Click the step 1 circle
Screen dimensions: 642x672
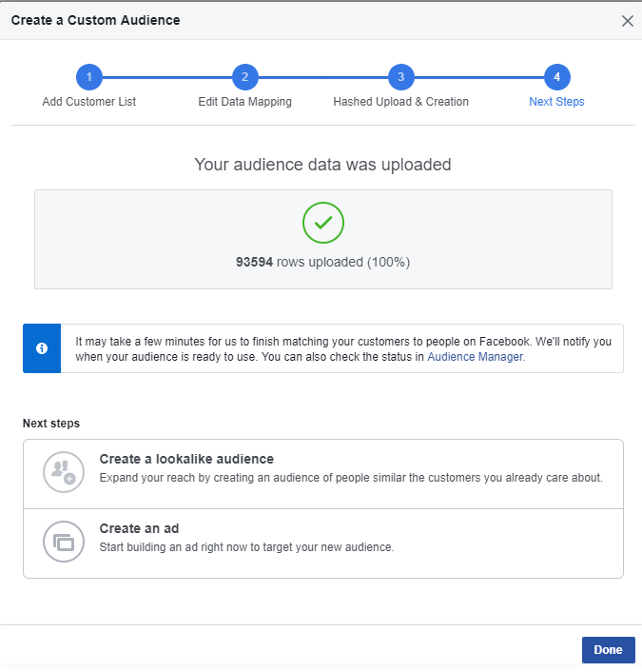pyautogui.click(x=88, y=77)
